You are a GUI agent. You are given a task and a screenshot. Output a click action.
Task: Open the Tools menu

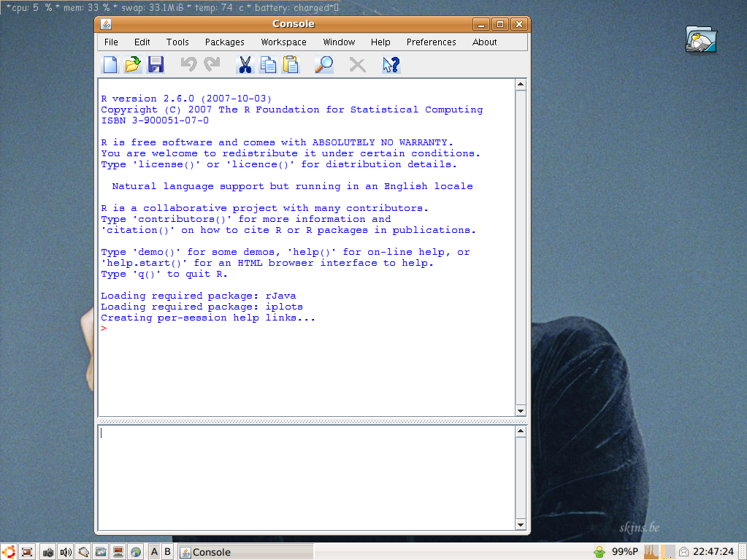[x=177, y=42]
